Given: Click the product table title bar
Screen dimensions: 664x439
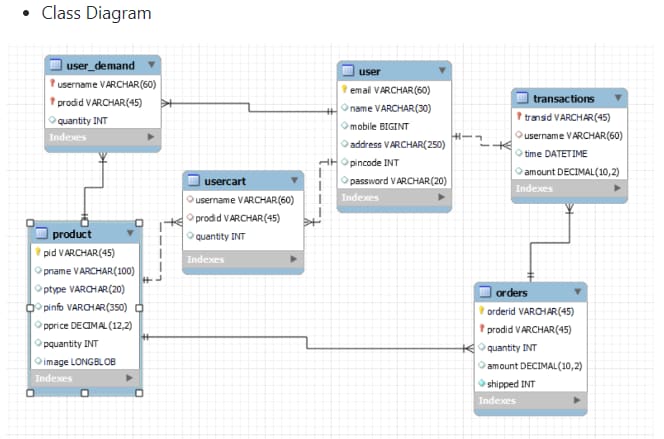Looking at the screenshot, I should click(90, 233).
